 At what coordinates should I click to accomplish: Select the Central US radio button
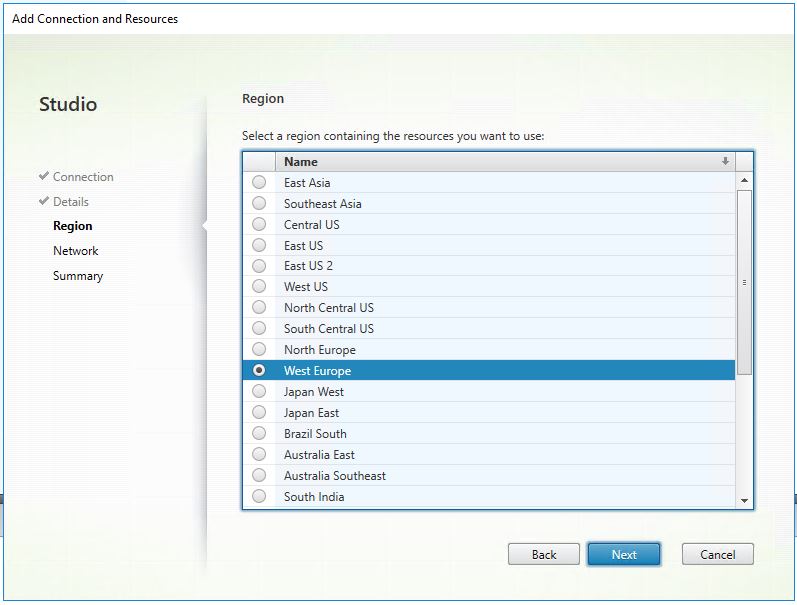(x=259, y=225)
